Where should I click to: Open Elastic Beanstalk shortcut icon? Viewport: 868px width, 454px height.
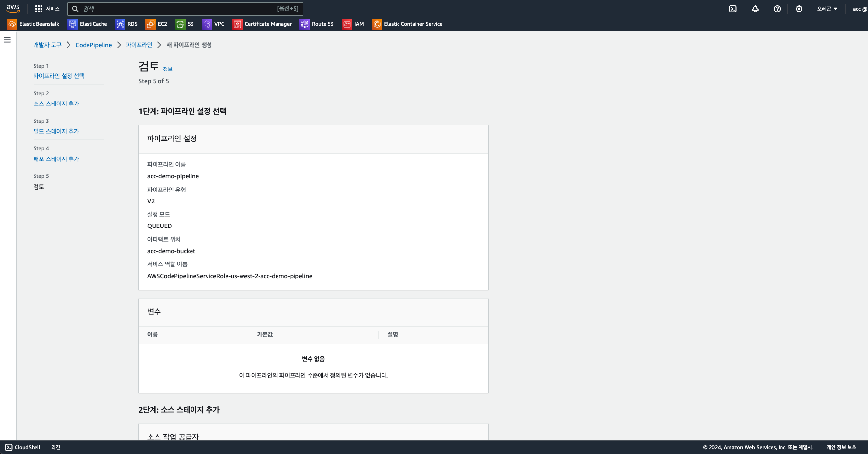click(12, 24)
